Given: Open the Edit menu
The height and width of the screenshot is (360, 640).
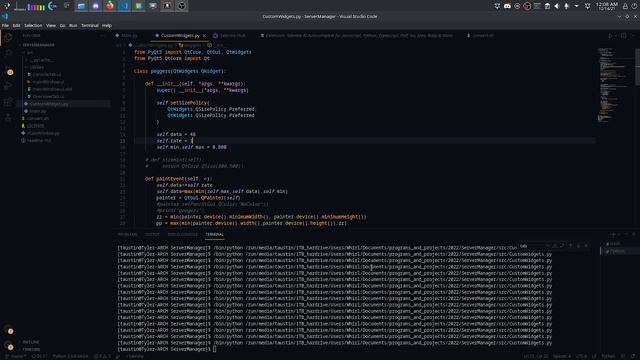Looking at the screenshot, I should point(16,25).
